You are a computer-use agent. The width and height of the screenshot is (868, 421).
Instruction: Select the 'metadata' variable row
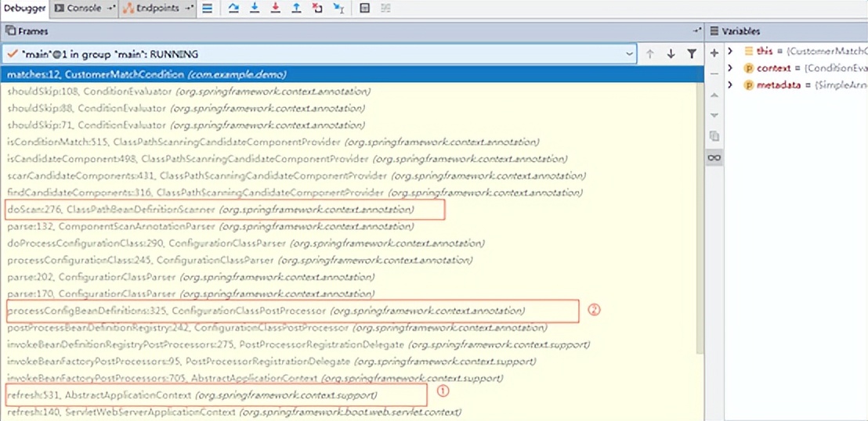pos(796,85)
